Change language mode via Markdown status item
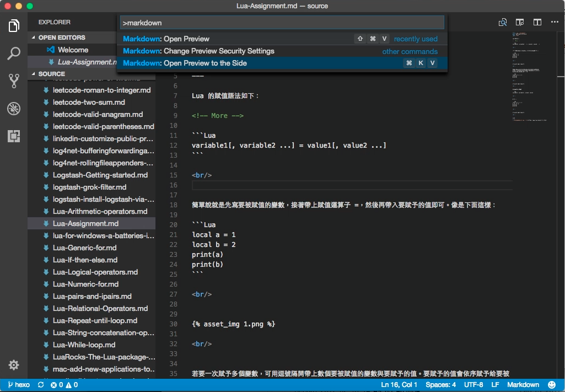Image resolution: width=565 pixels, height=392 pixels. pyautogui.click(x=523, y=385)
